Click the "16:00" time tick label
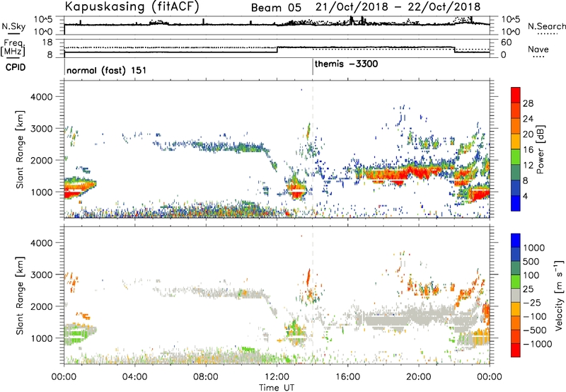This screenshot has height=392, width=566. (x=347, y=377)
